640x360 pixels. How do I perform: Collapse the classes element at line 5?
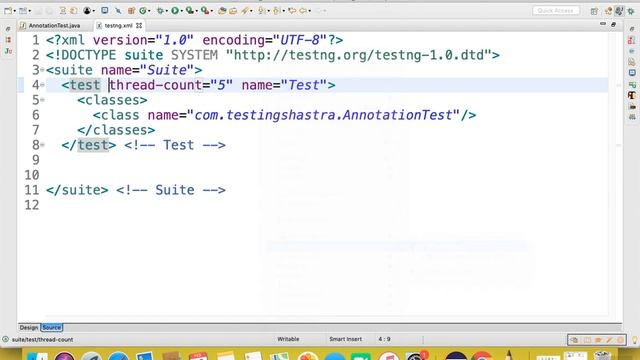click(x=42, y=100)
